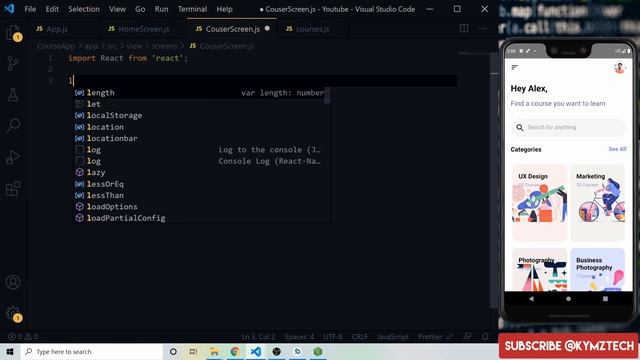Open the hamburger menu in phone app
This screenshot has height=360, width=640.
[515, 67]
